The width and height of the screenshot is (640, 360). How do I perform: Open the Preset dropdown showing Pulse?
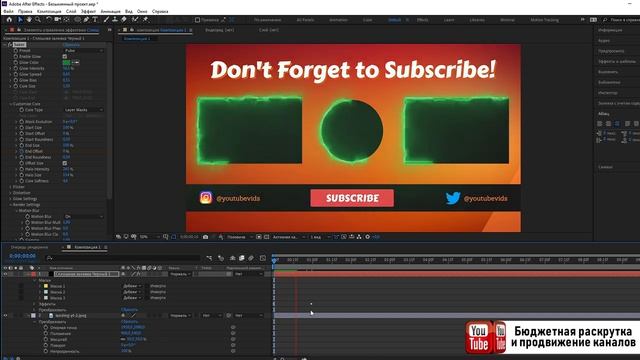(x=84, y=51)
